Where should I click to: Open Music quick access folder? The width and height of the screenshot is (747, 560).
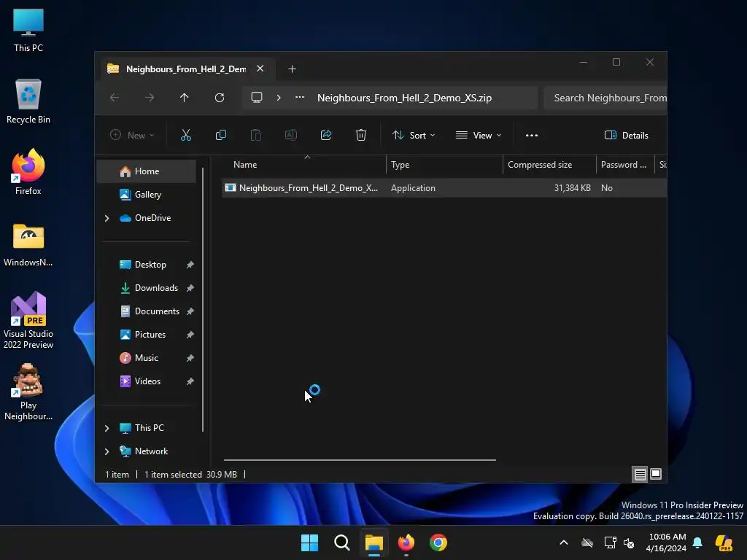tap(147, 358)
